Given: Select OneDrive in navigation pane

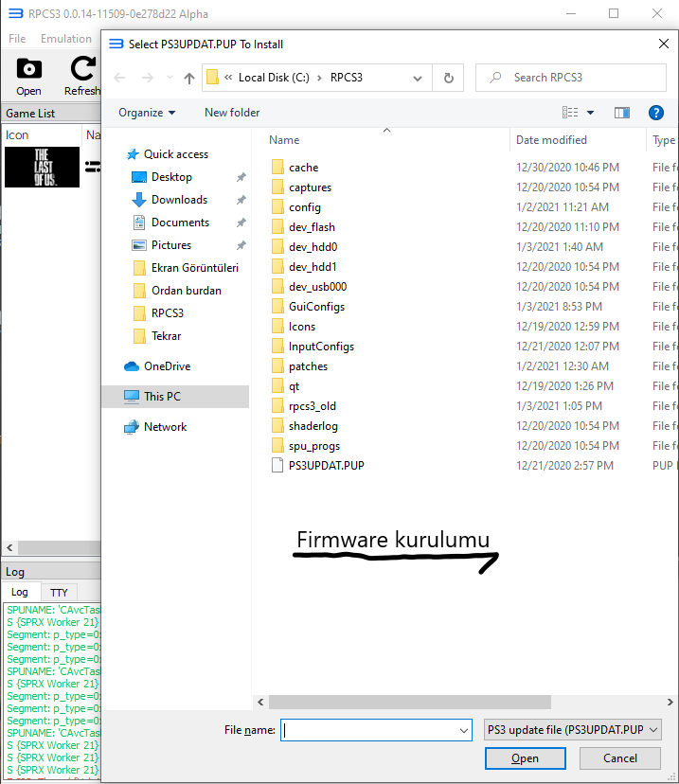Looking at the screenshot, I should pos(167,366).
